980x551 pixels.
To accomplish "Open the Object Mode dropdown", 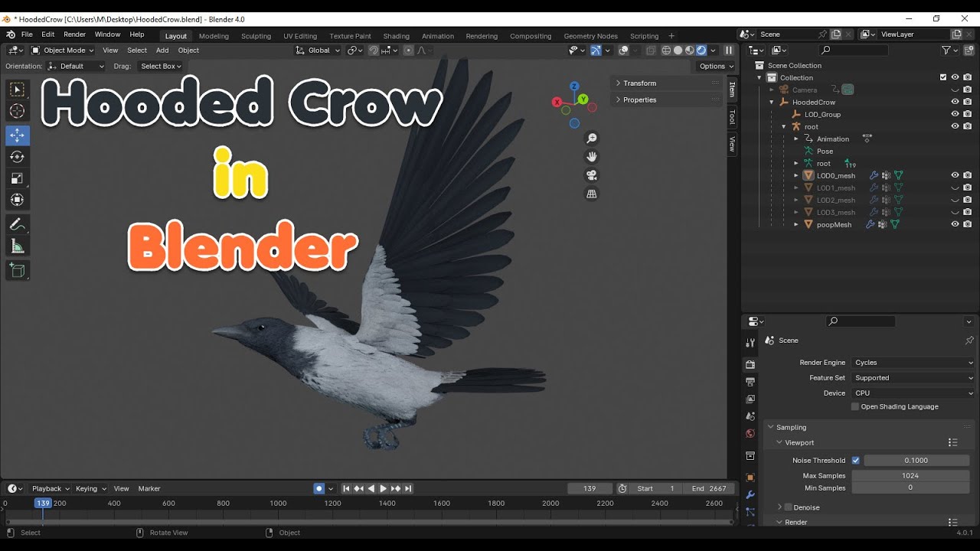I will point(62,51).
